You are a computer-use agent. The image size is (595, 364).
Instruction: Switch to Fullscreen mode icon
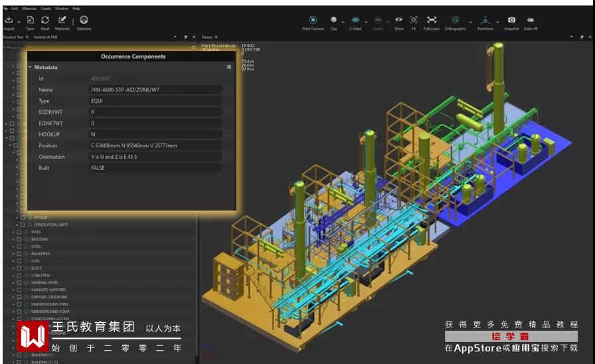[x=432, y=20]
